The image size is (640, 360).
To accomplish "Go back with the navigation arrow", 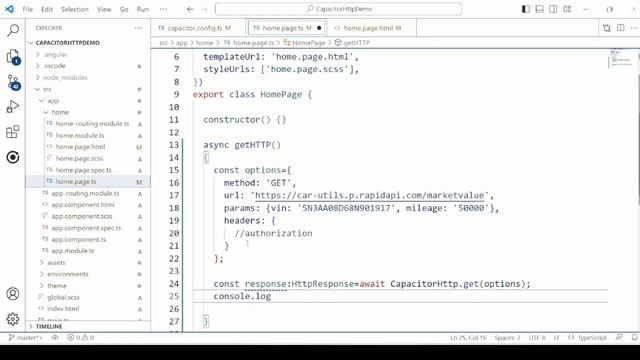I will click(190, 9).
